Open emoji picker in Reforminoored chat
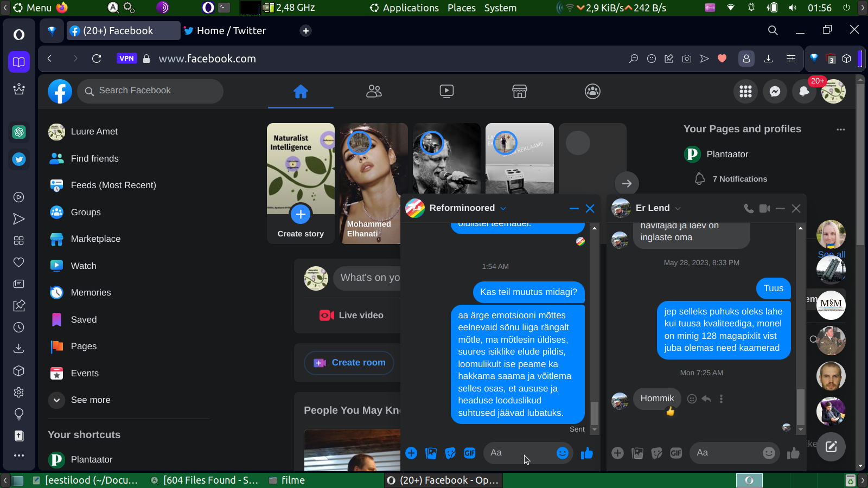 (563, 453)
